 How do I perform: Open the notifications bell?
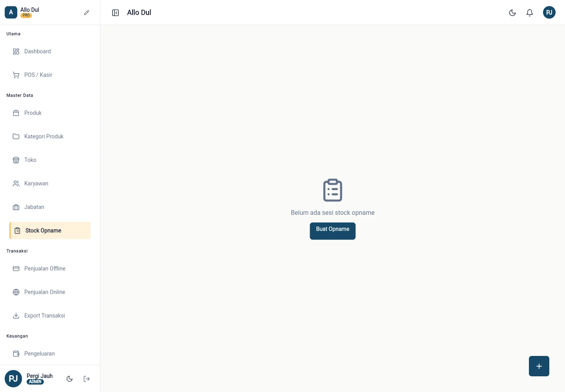pos(530,13)
